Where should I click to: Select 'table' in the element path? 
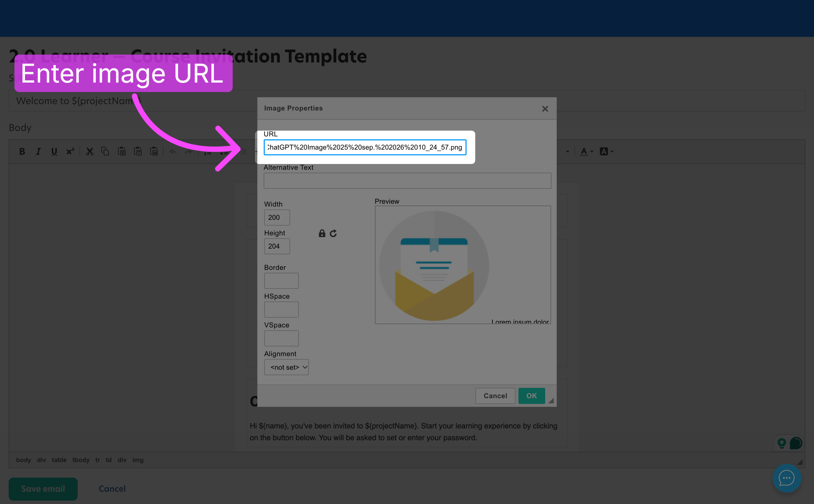coord(59,460)
